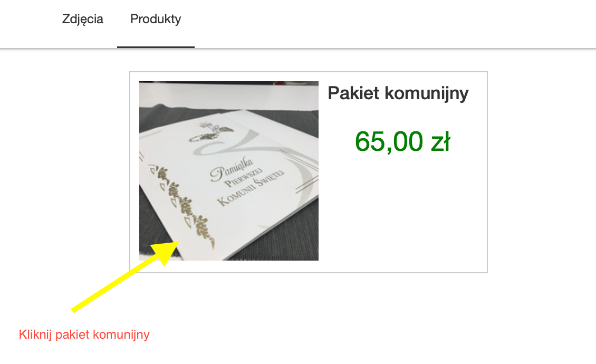The image size is (596, 364).
Task: Click the Pierwszej text on the booklet
Action: (x=243, y=177)
